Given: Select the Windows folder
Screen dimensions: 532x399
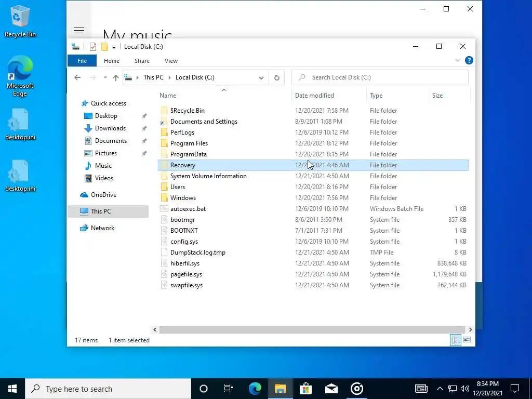Looking at the screenshot, I should coord(183,197).
